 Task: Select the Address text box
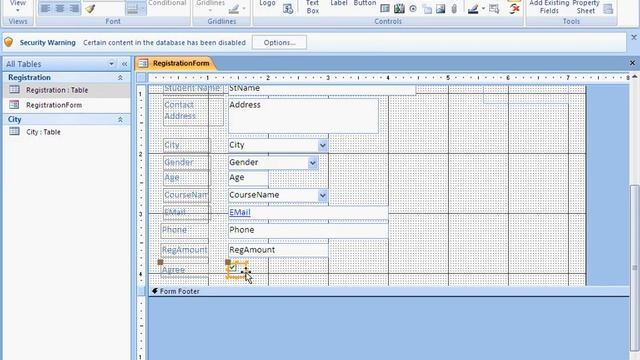(303, 116)
